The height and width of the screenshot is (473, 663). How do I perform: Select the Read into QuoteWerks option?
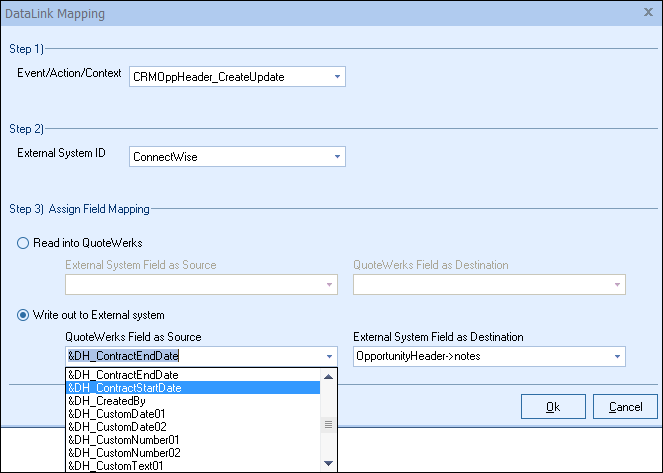24,242
